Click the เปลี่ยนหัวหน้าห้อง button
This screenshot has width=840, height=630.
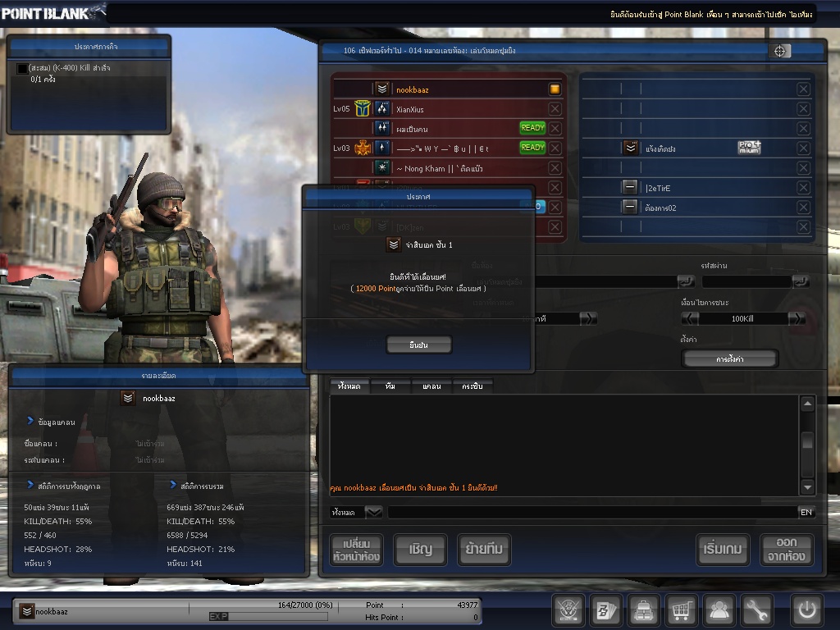point(356,550)
